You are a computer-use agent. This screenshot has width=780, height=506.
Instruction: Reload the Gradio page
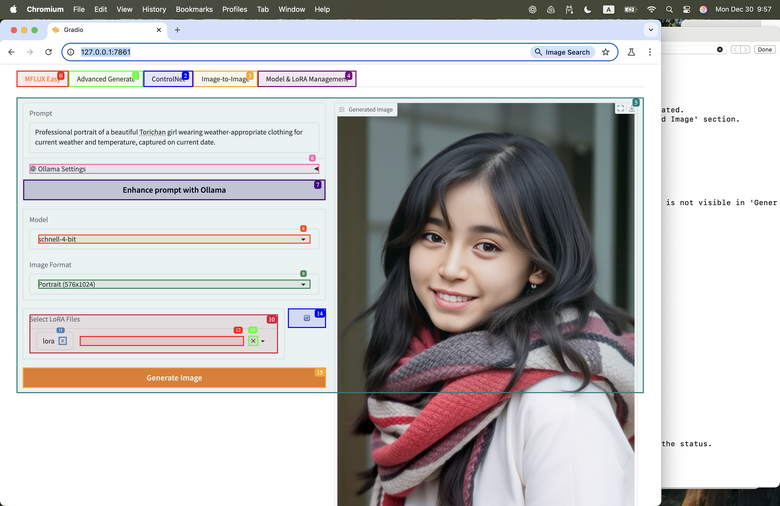[48, 52]
